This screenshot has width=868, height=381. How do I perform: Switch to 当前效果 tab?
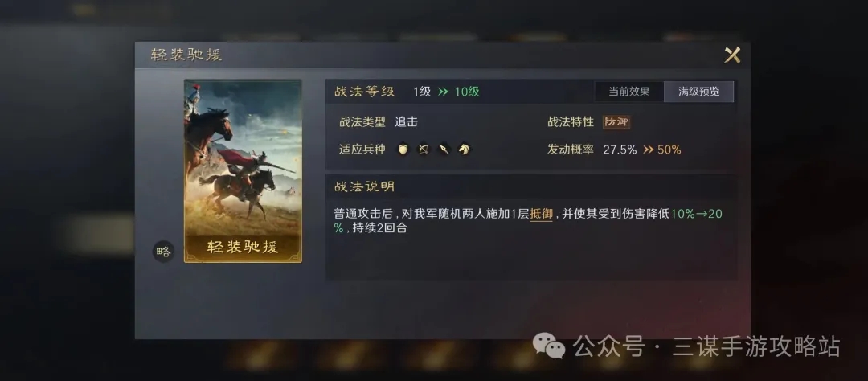(629, 92)
